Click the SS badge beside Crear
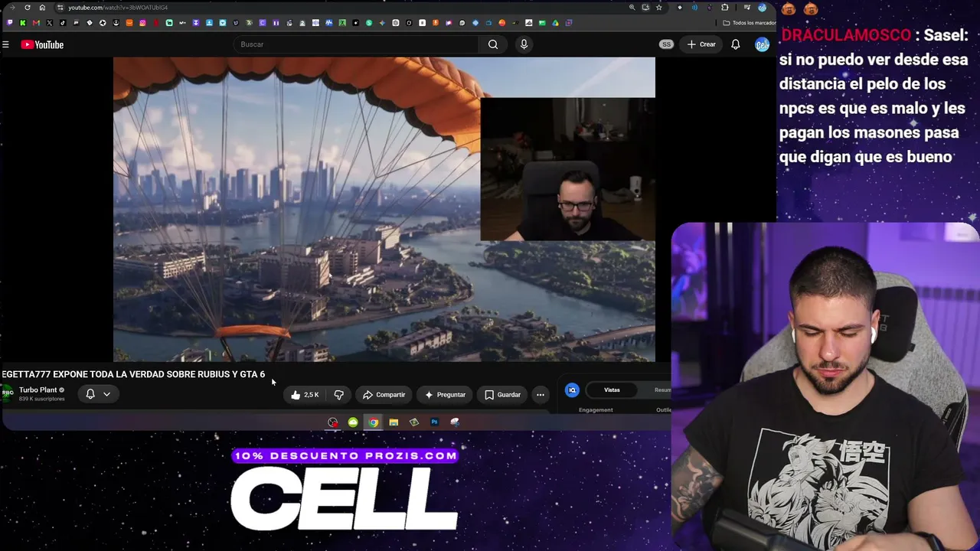980x551 pixels. (x=666, y=44)
